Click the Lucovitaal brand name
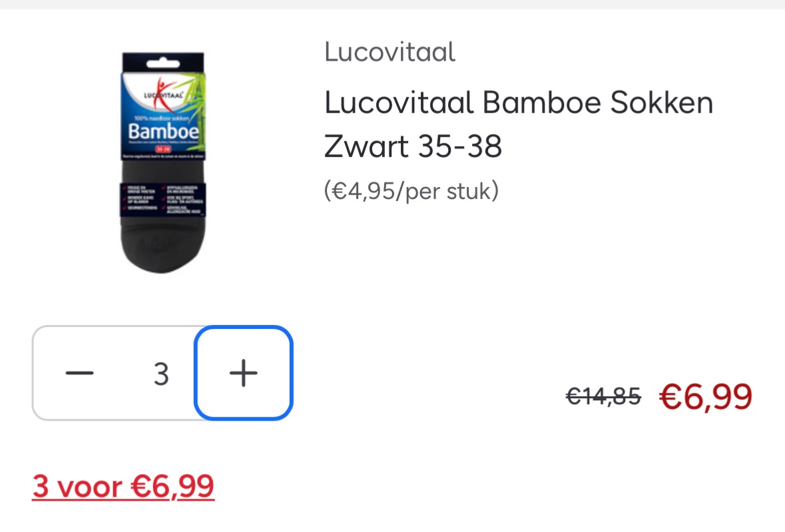Image resolution: width=785 pixels, height=532 pixels. (x=389, y=52)
